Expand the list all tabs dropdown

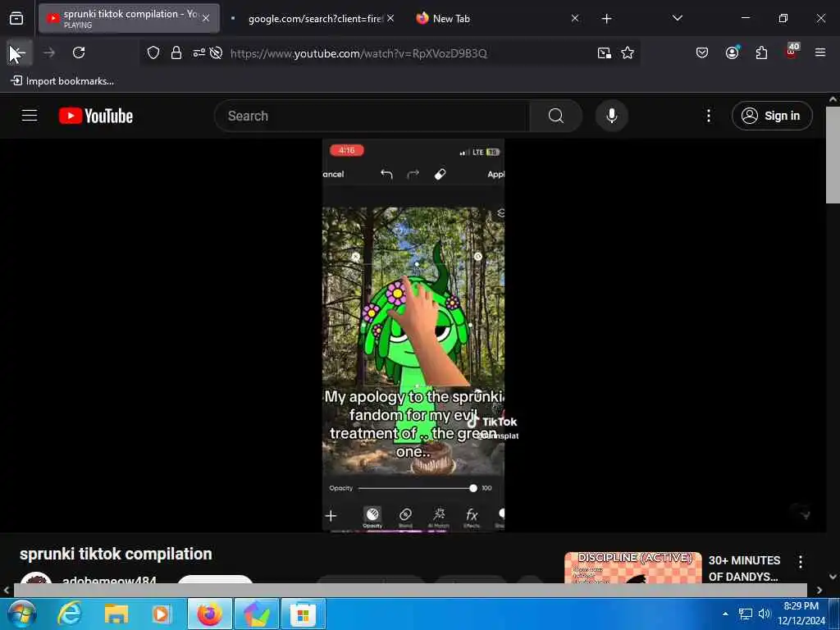[677, 18]
